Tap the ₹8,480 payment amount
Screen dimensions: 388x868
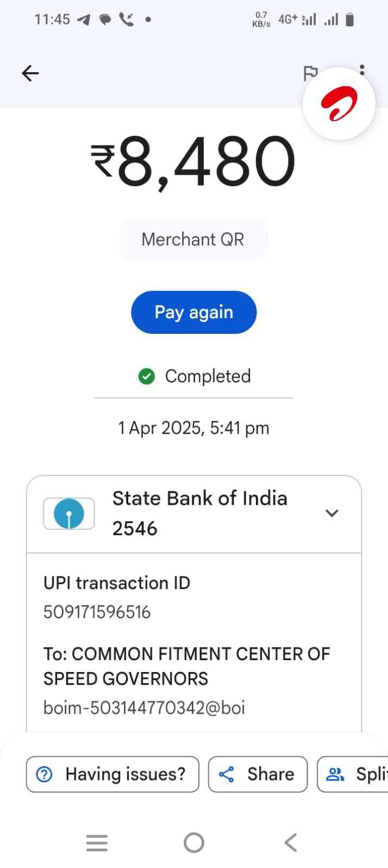coord(193,161)
